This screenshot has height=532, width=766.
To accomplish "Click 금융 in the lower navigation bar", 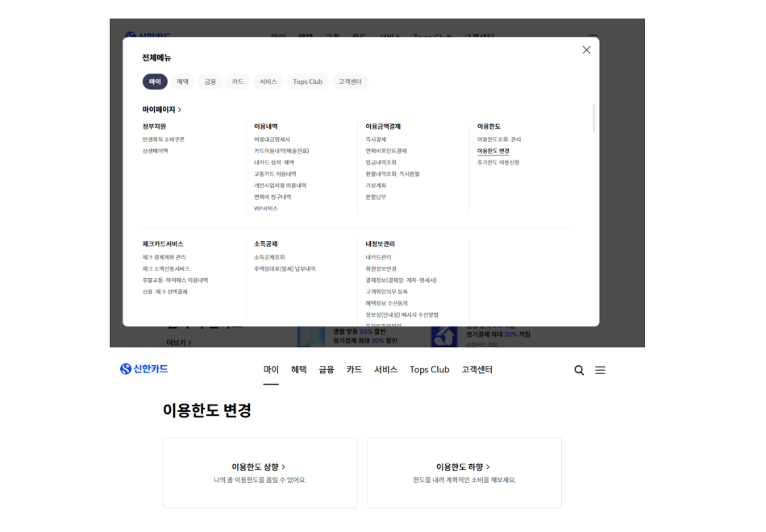I will (326, 370).
